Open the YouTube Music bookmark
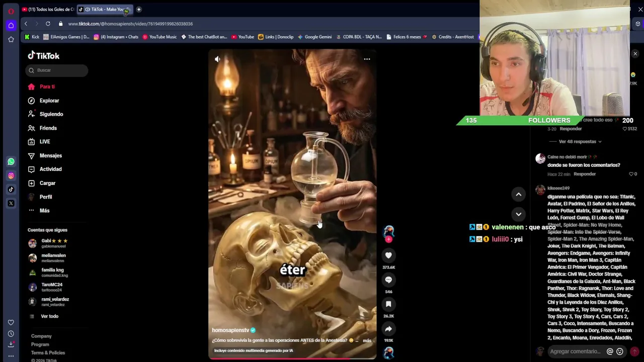This screenshot has width=644, height=362. (159, 37)
